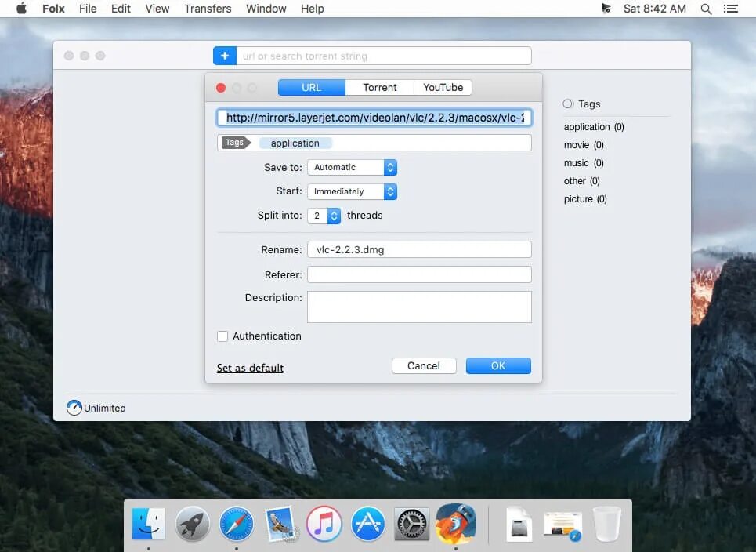
Task: Open App Store from the Dock
Action: (368, 524)
